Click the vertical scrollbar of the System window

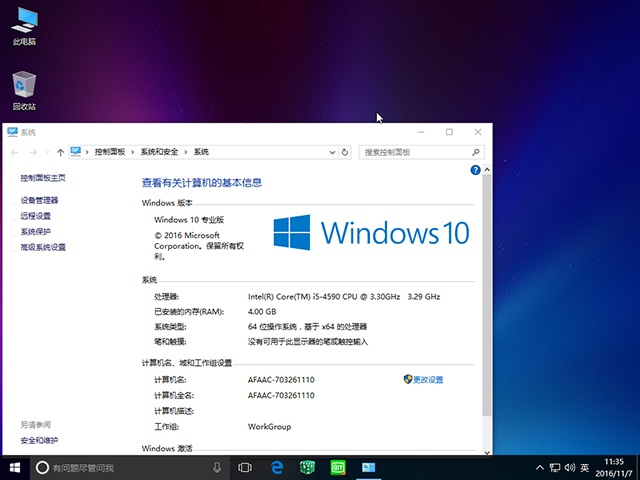487,300
